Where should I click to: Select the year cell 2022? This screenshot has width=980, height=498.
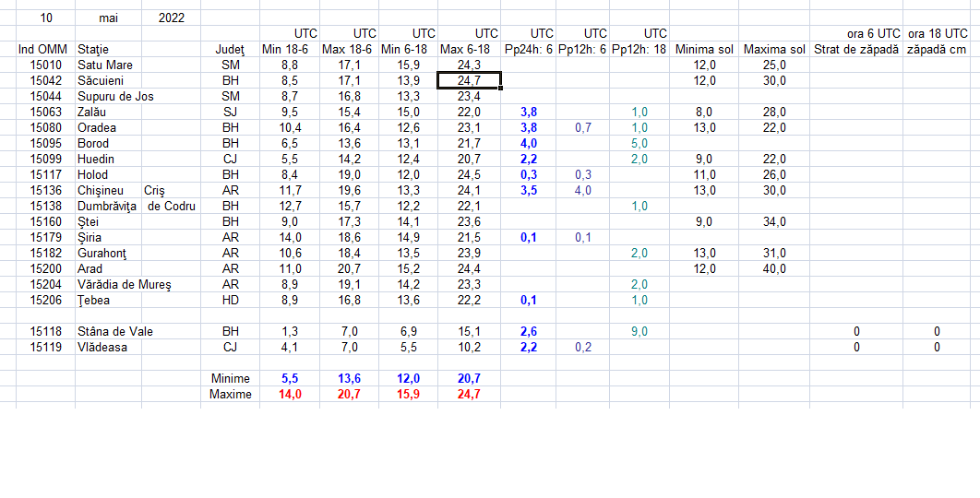(172, 18)
